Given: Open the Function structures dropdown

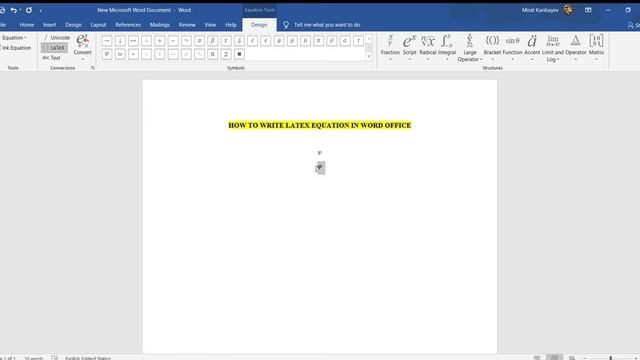Looking at the screenshot, I should 512,48.
